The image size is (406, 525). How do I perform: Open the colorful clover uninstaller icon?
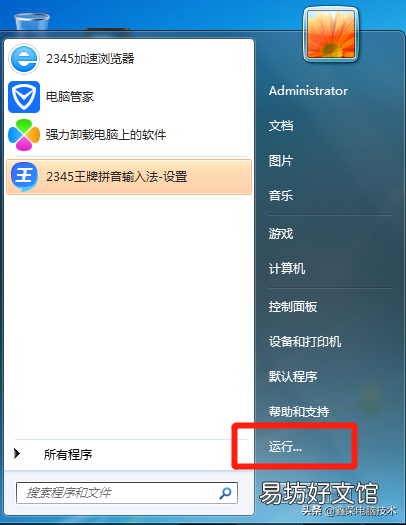(x=24, y=135)
